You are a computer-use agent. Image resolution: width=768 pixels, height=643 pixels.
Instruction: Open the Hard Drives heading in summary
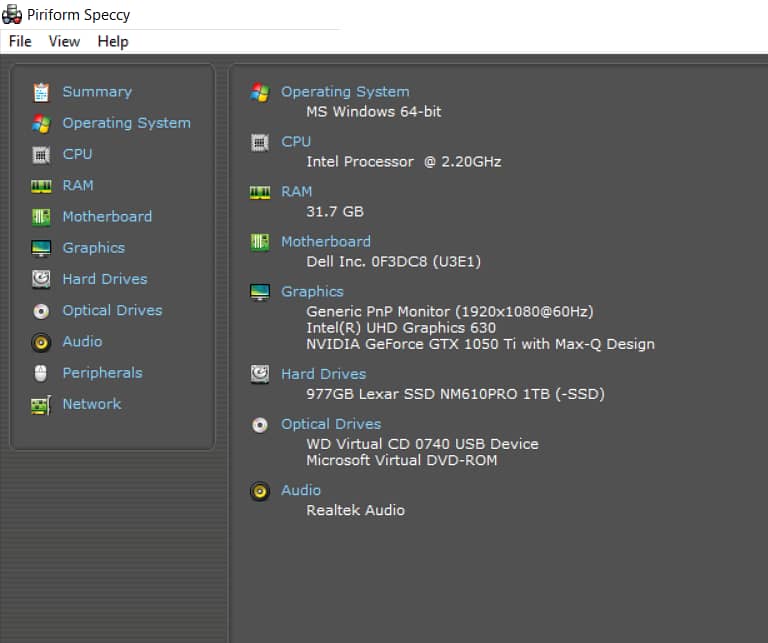coord(324,373)
